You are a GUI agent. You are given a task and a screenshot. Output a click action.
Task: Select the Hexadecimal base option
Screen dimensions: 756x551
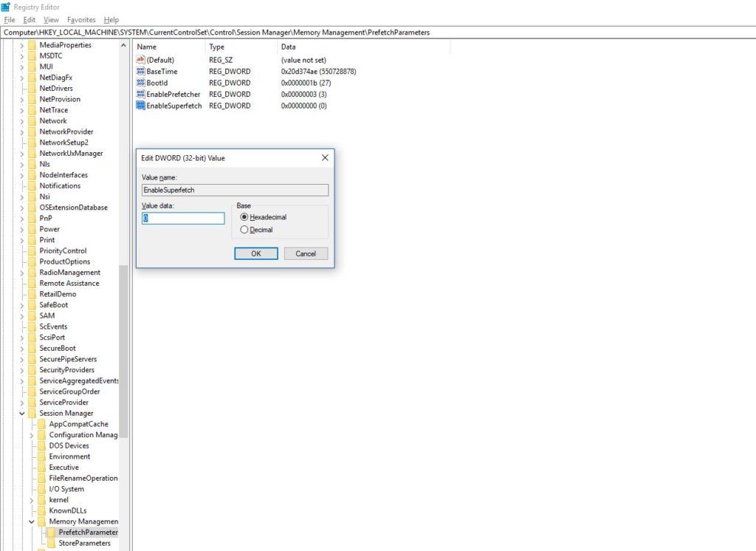tap(244, 216)
